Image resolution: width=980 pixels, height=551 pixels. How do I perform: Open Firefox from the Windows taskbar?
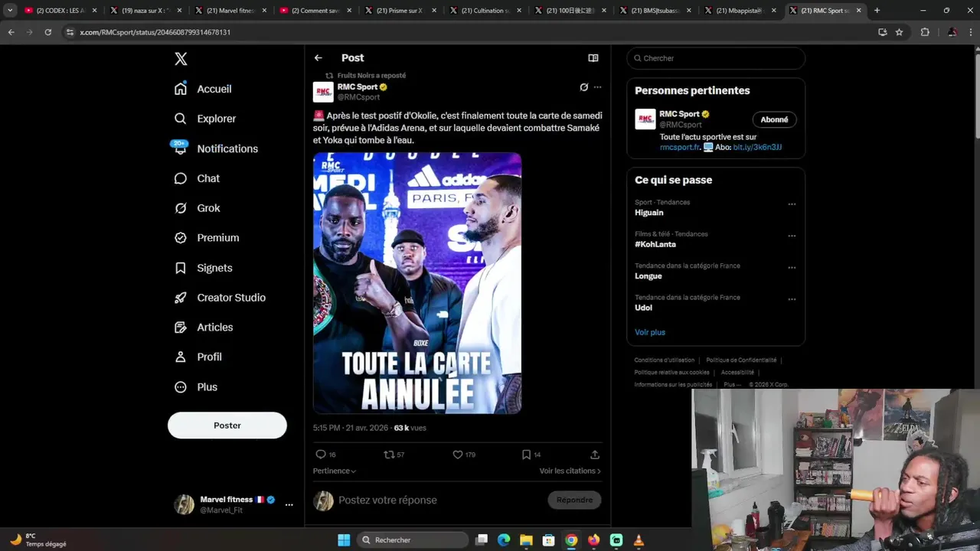click(x=594, y=540)
